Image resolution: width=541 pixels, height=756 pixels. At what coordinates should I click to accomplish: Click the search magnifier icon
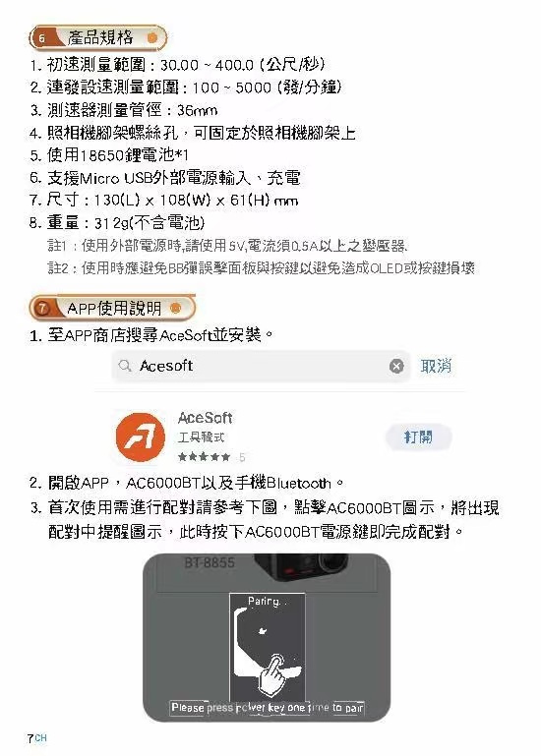pyautogui.click(x=125, y=366)
